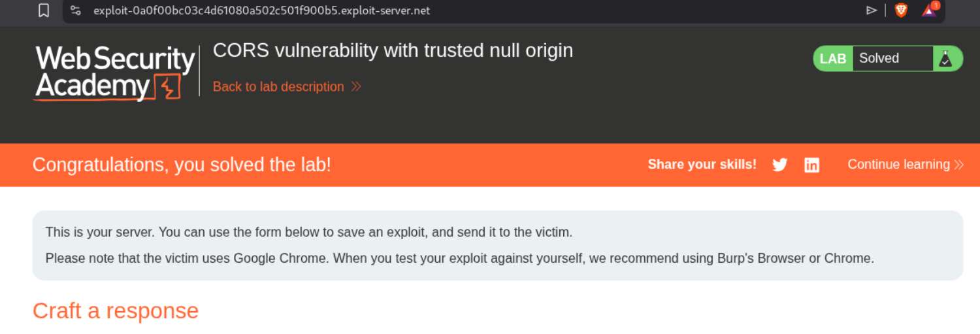Click the lightning bolt in the Academy logo
Viewport: 980px width, 334px height.
tap(167, 87)
